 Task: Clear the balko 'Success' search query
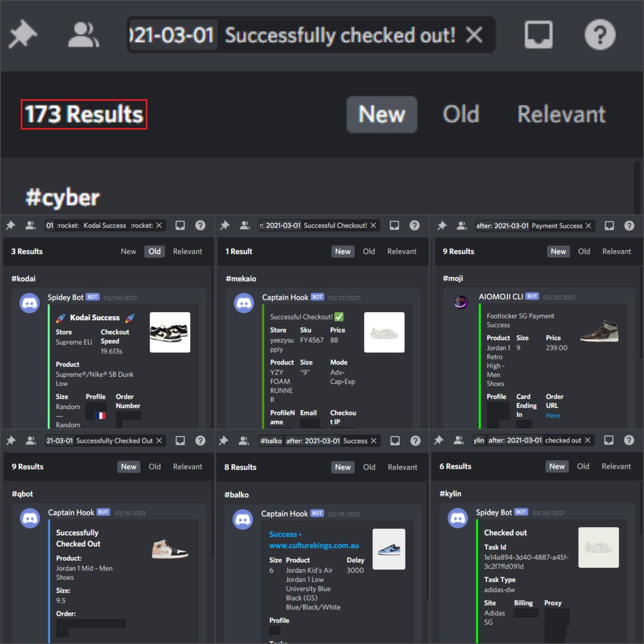coord(374,441)
